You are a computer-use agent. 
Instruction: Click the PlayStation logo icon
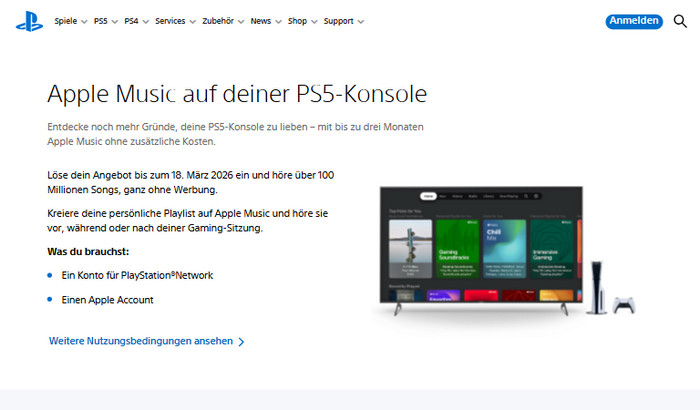coord(29,21)
